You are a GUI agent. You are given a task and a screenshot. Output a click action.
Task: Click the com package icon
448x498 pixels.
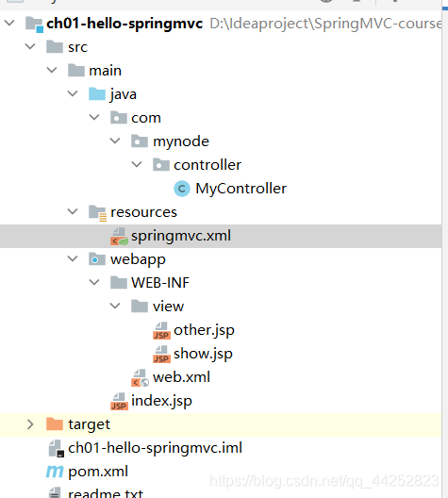tap(119, 118)
